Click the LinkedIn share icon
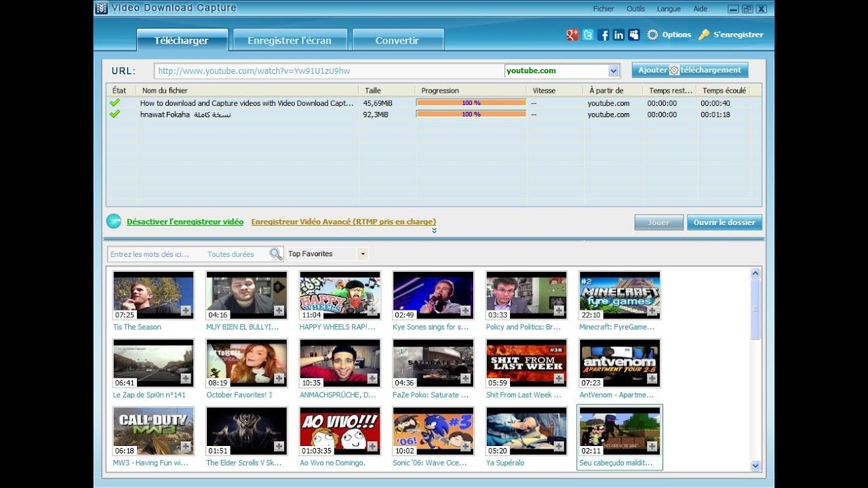This screenshot has height=488, width=868. (618, 35)
